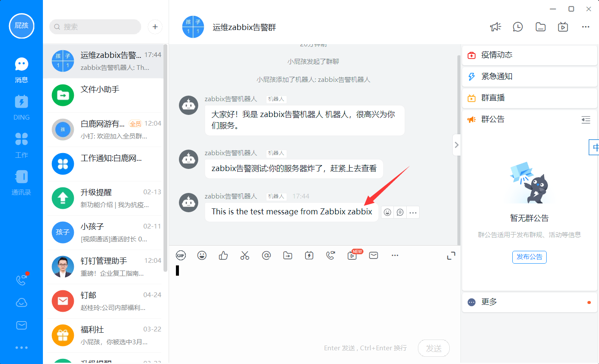Click the 发布公告 button
This screenshot has width=599, height=364.
click(529, 257)
